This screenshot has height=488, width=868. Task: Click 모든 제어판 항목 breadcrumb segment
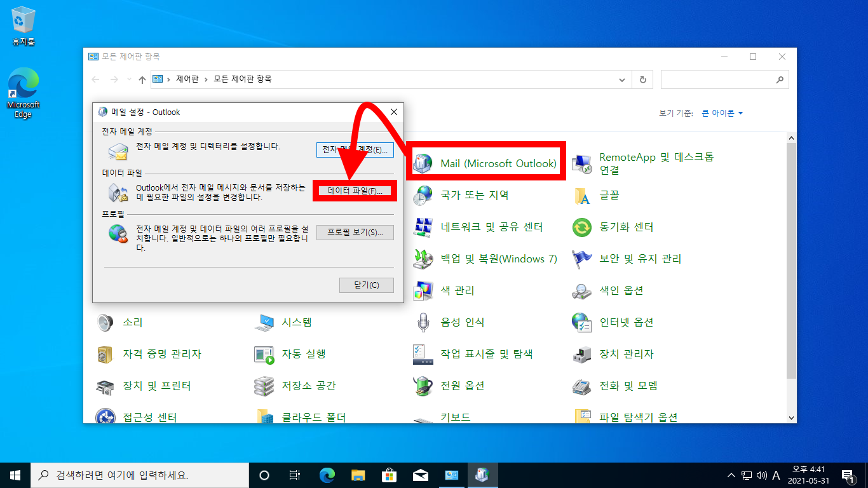coord(243,79)
